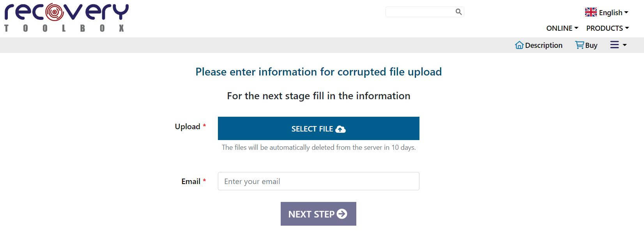Viewport: 644px width, 235px height.
Task: Click the search magnifier icon
Action: (x=458, y=12)
